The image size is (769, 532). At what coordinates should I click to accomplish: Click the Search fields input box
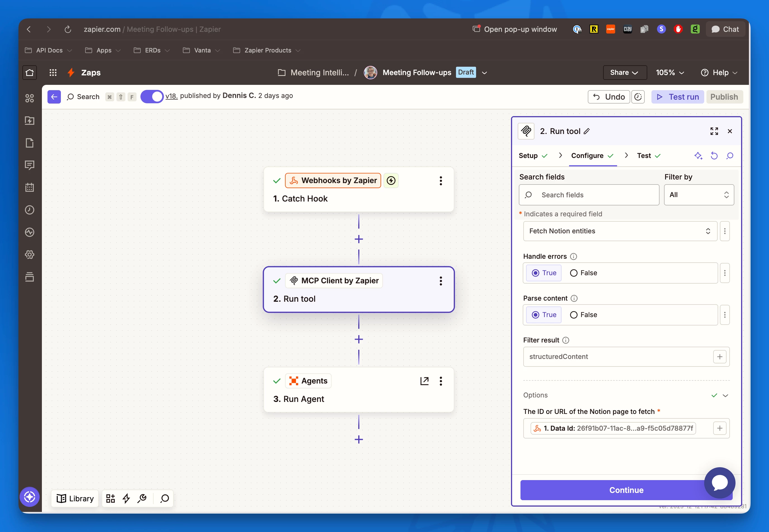(589, 195)
